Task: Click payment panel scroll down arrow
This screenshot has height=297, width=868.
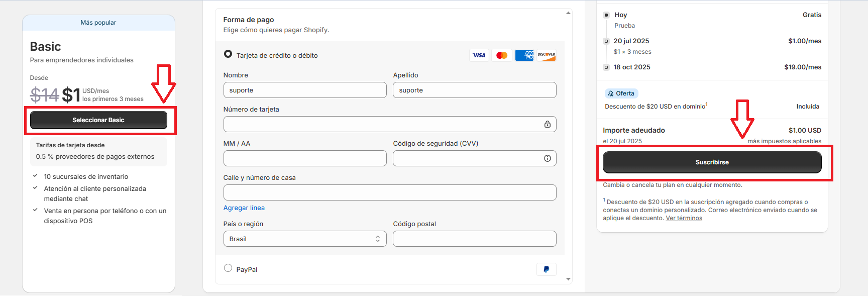Action: point(568,279)
